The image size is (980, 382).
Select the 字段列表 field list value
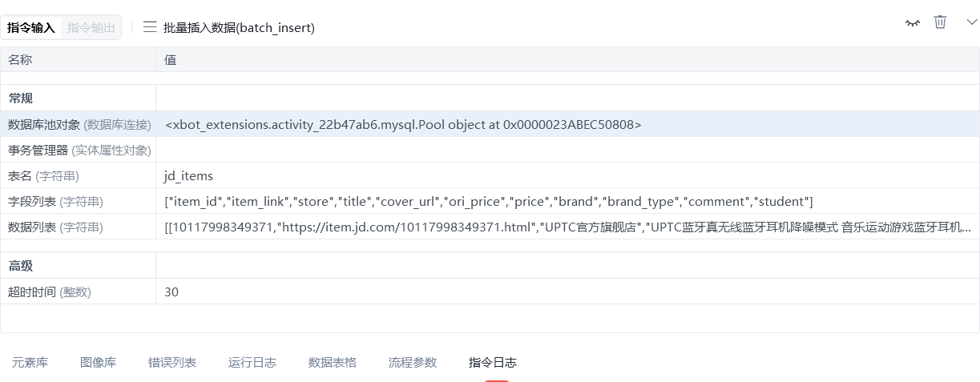(x=489, y=201)
